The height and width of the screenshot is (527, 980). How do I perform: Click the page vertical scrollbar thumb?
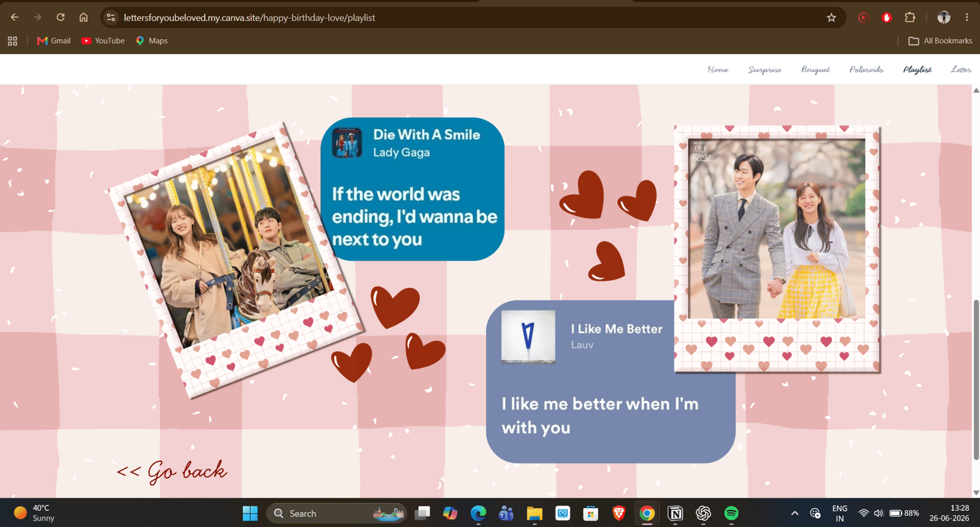click(x=976, y=379)
